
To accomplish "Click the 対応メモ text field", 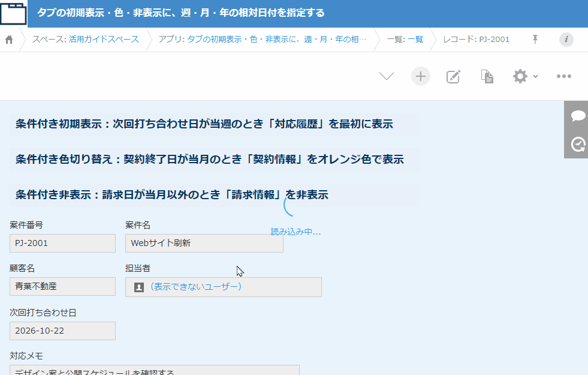I will 155,370.
